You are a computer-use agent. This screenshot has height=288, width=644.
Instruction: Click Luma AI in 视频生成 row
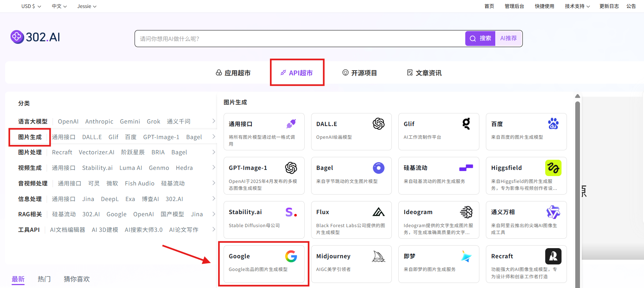click(x=131, y=168)
